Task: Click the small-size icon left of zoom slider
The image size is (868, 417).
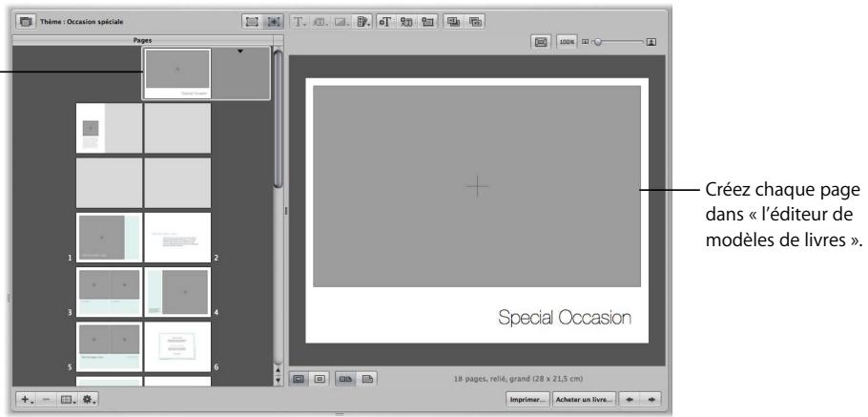Action: coord(585,42)
